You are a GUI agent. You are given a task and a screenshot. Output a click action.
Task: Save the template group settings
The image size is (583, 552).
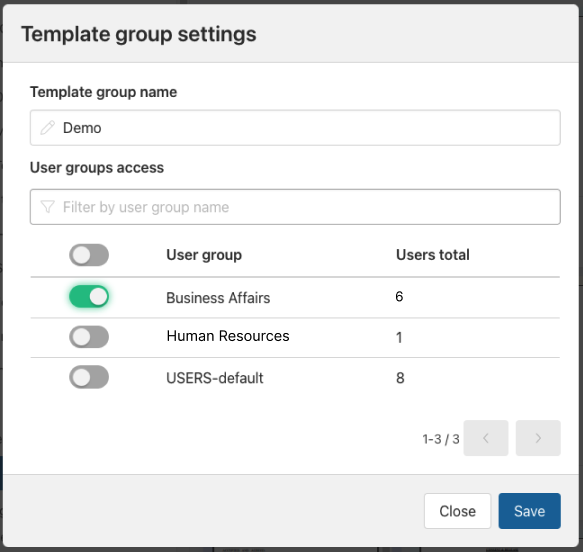[529, 511]
